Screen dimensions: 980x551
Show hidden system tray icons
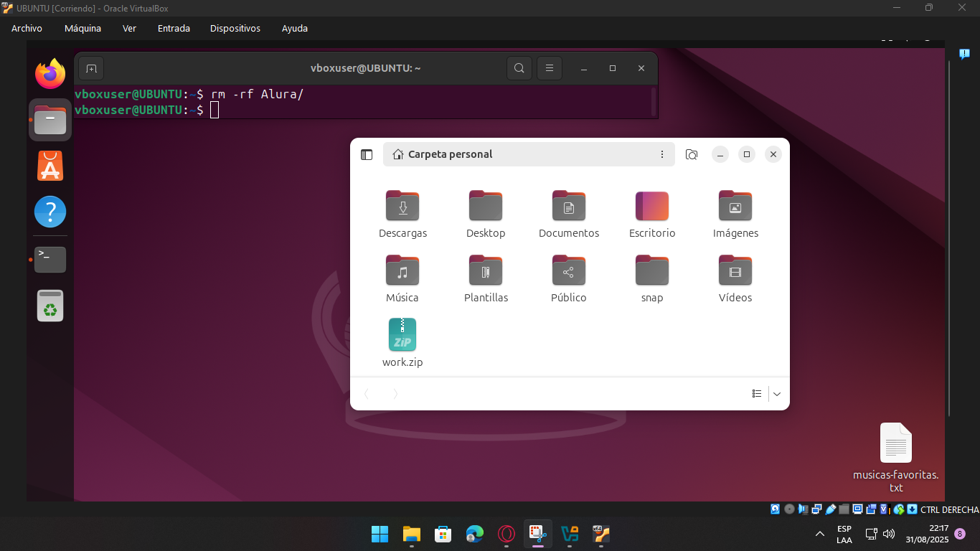point(820,534)
